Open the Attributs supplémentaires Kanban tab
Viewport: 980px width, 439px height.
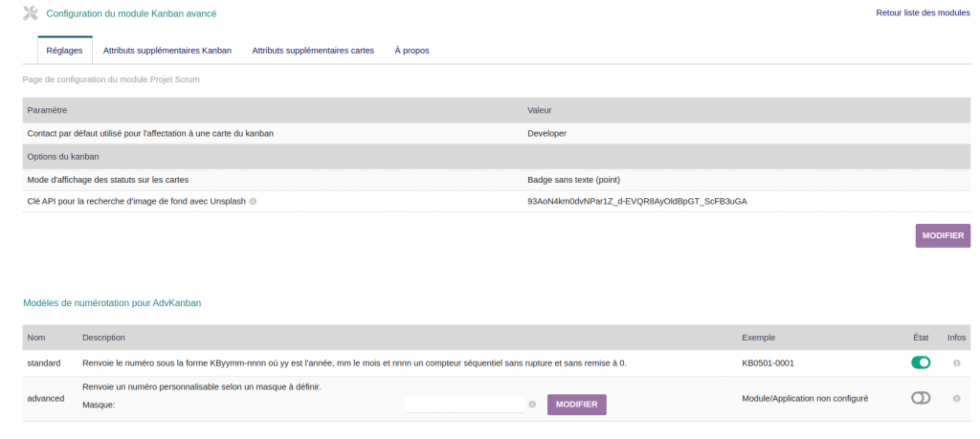pyautogui.click(x=167, y=51)
